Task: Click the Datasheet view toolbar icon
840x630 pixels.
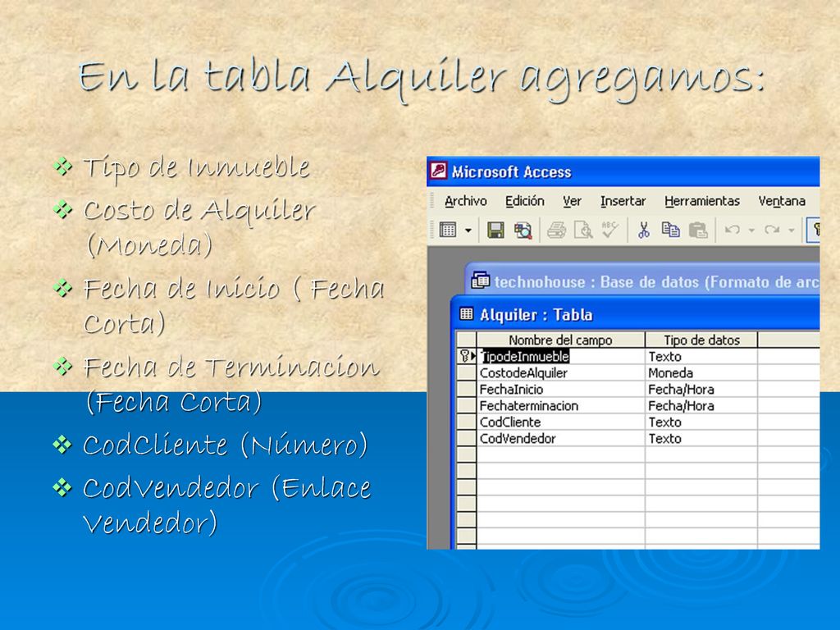Action: point(447,230)
